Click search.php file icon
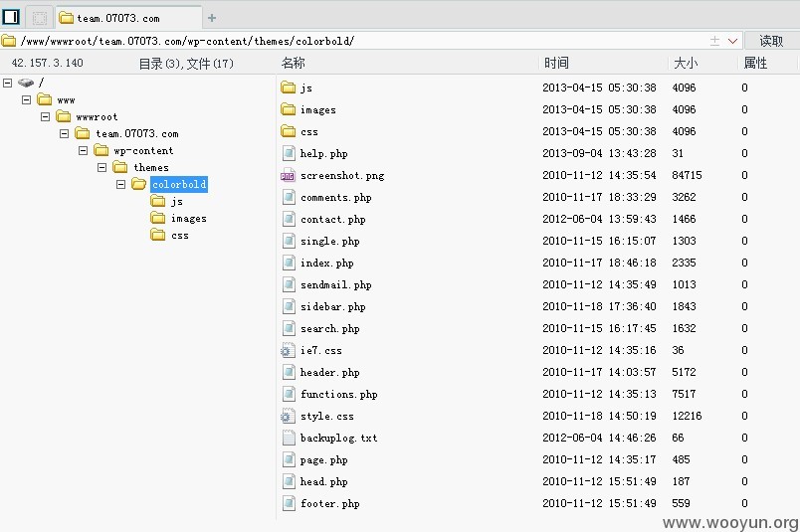800x532 pixels. click(x=289, y=328)
